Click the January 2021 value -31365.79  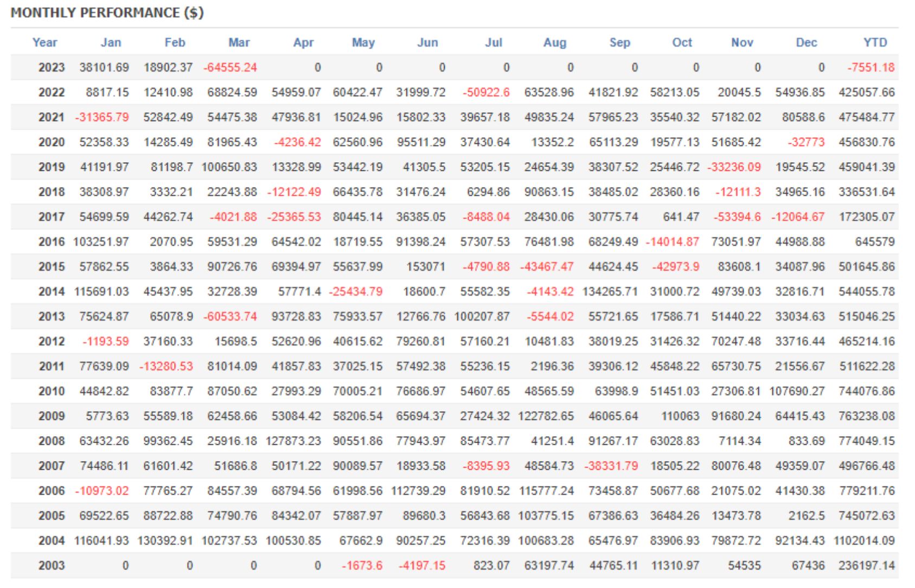click(102, 117)
